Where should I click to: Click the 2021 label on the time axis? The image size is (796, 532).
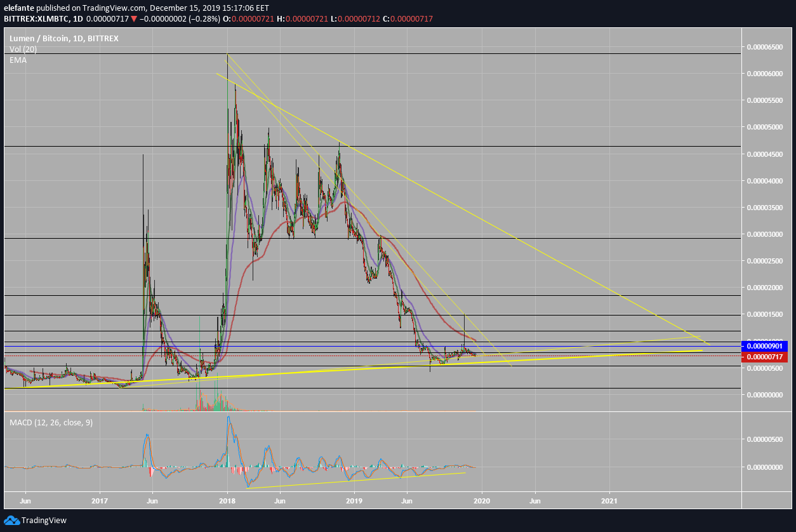(609, 500)
